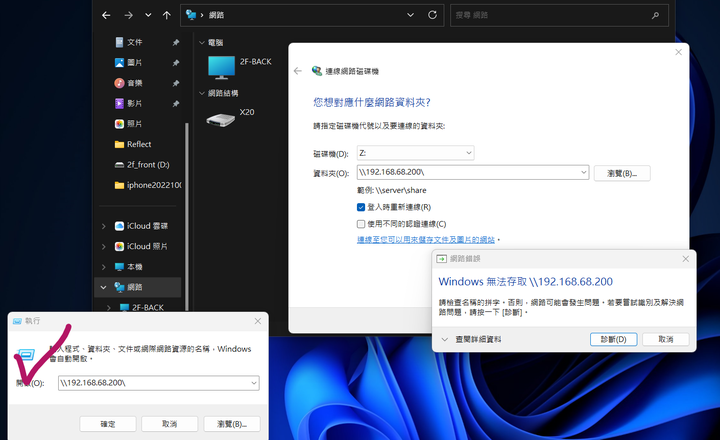Open 影片 folder in sidebar
The height and width of the screenshot is (440, 720).
point(135,103)
